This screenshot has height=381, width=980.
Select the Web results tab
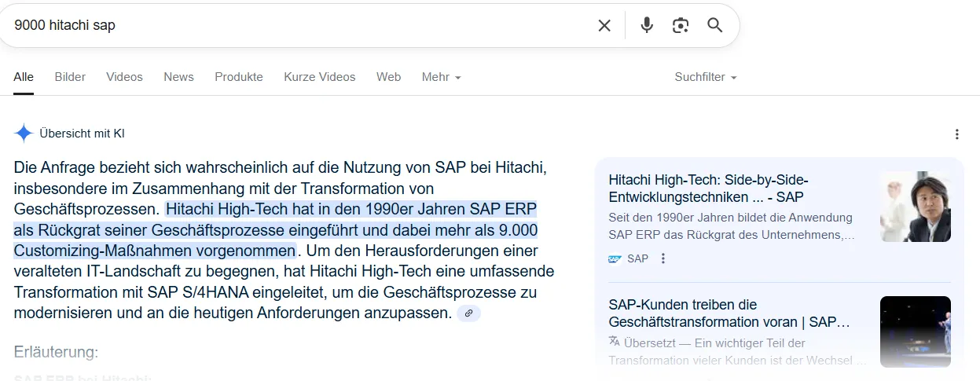point(388,77)
